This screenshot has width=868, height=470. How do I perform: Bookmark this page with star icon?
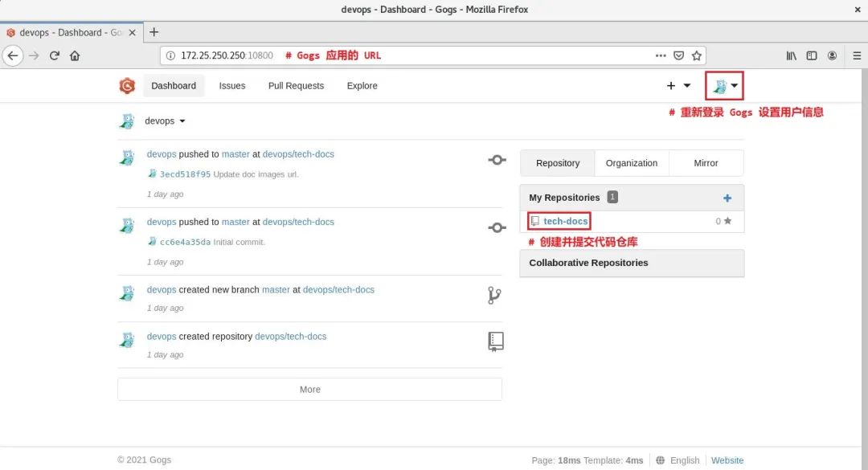pyautogui.click(x=696, y=55)
